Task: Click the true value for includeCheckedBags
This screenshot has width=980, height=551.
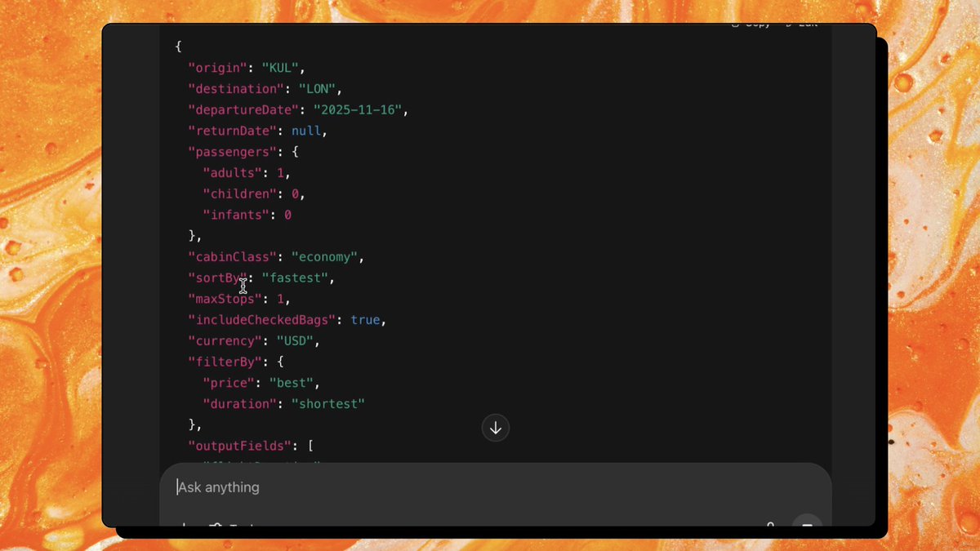Action: tap(365, 320)
